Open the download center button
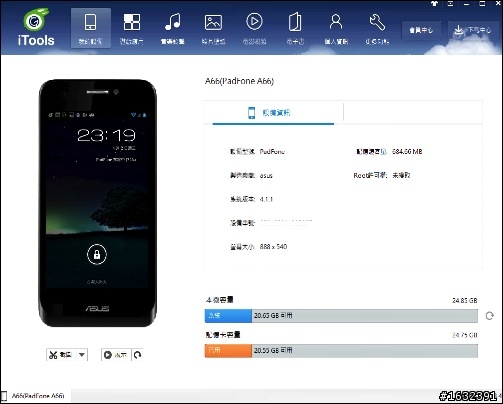503x404 pixels. tap(473, 30)
